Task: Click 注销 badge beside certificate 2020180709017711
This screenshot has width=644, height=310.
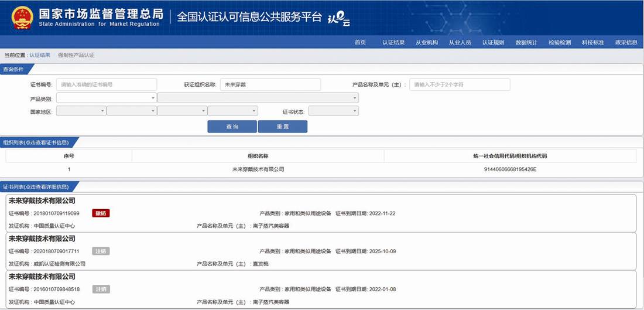Action: 101,251
